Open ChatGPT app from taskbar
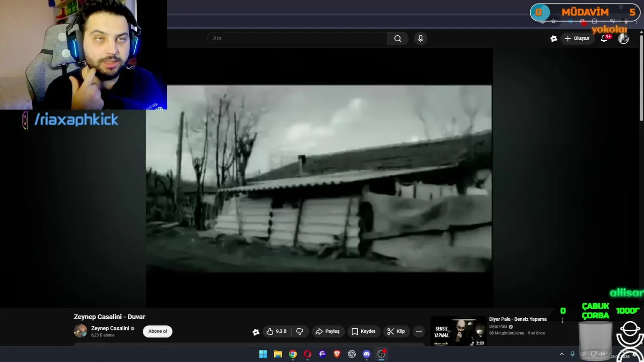The width and height of the screenshot is (644, 362). coord(352,354)
